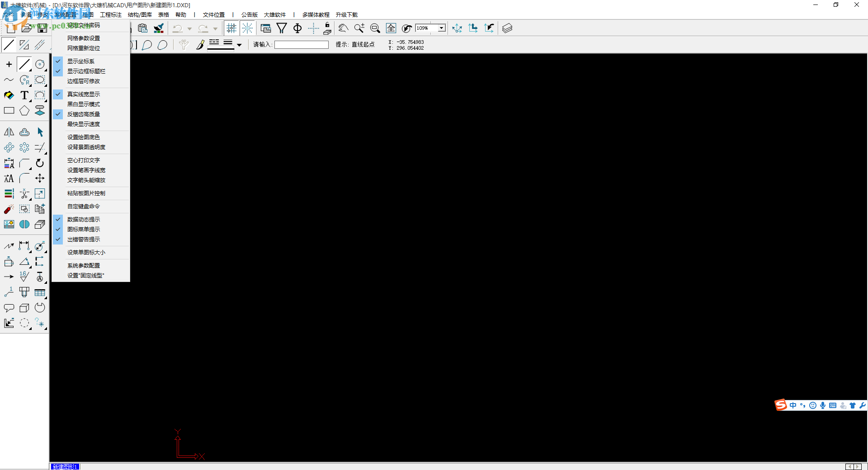Click the funnel filter icon
Screen dimensions: 868x470
[x=282, y=28]
